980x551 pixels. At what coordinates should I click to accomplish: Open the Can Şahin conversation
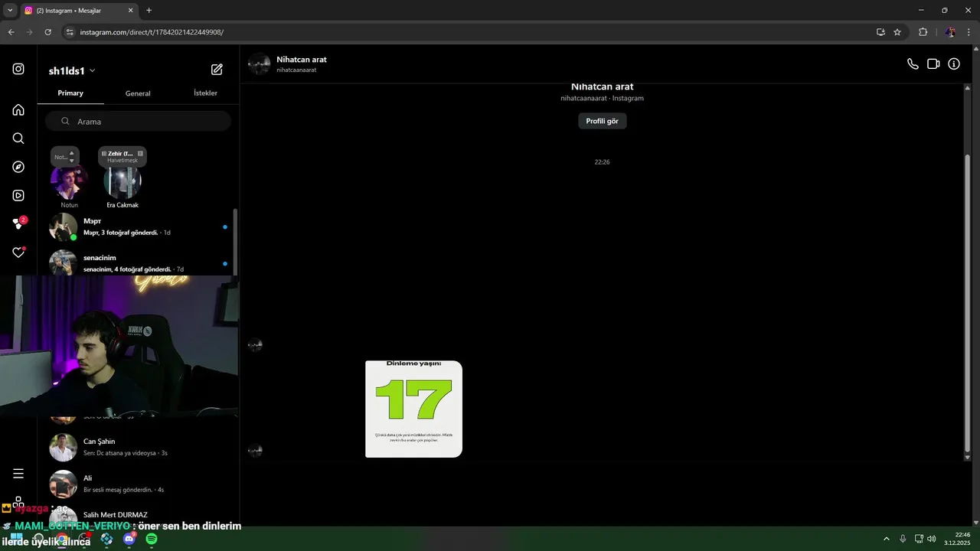pyautogui.click(x=138, y=447)
